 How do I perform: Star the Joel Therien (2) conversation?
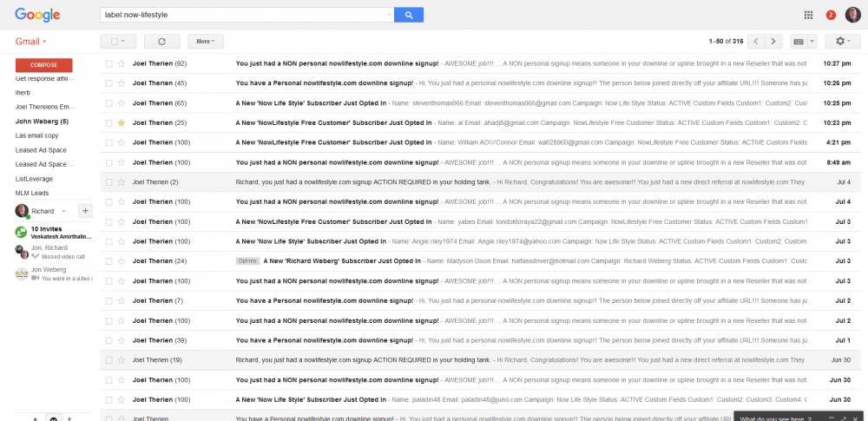click(122, 182)
